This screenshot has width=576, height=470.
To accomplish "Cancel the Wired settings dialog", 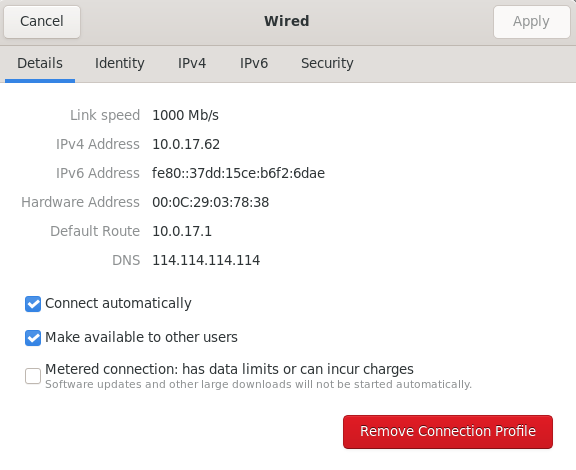I will pos(42,22).
